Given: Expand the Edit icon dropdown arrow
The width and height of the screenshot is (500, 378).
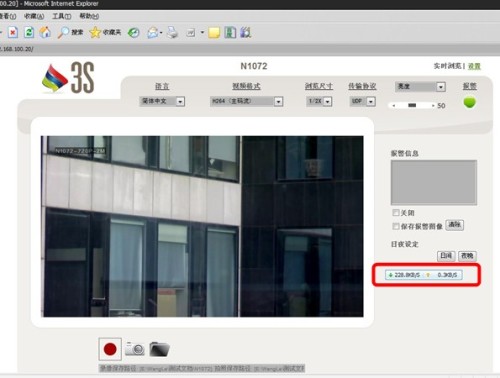Looking at the screenshot, I should (202, 33).
